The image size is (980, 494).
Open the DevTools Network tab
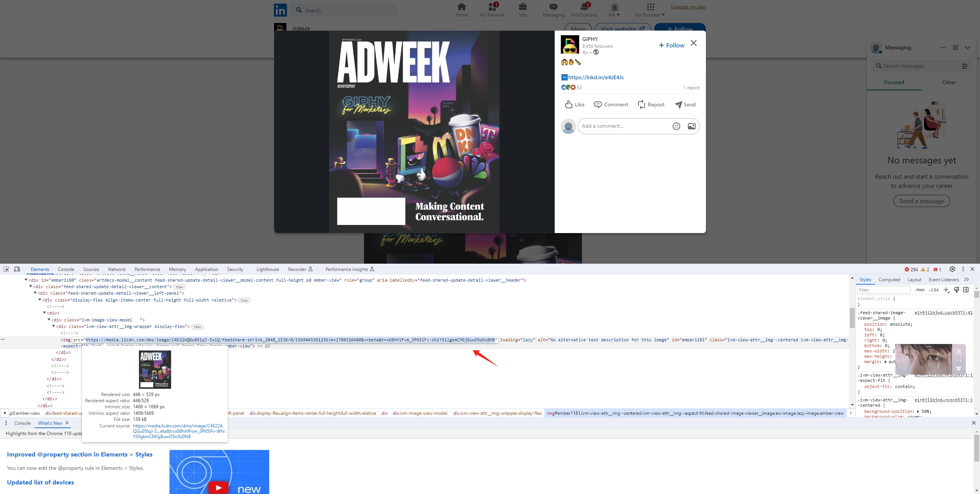tap(117, 269)
